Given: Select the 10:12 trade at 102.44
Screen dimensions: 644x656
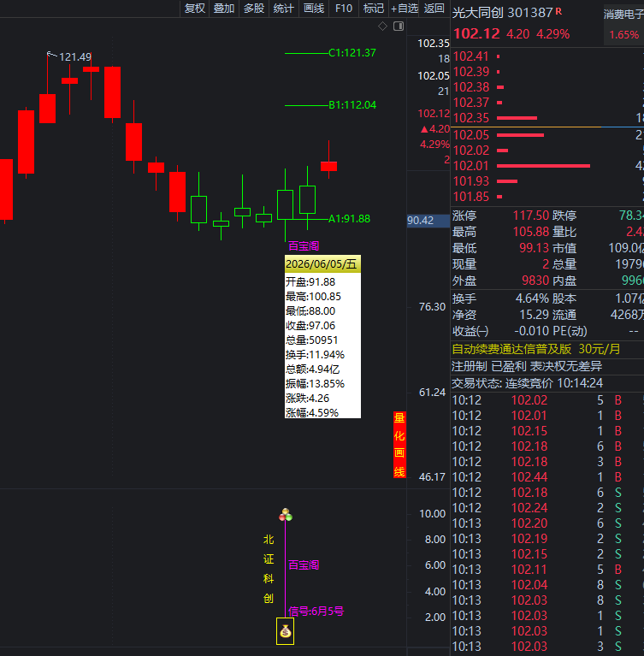Looking at the screenshot, I should [x=547, y=477].
